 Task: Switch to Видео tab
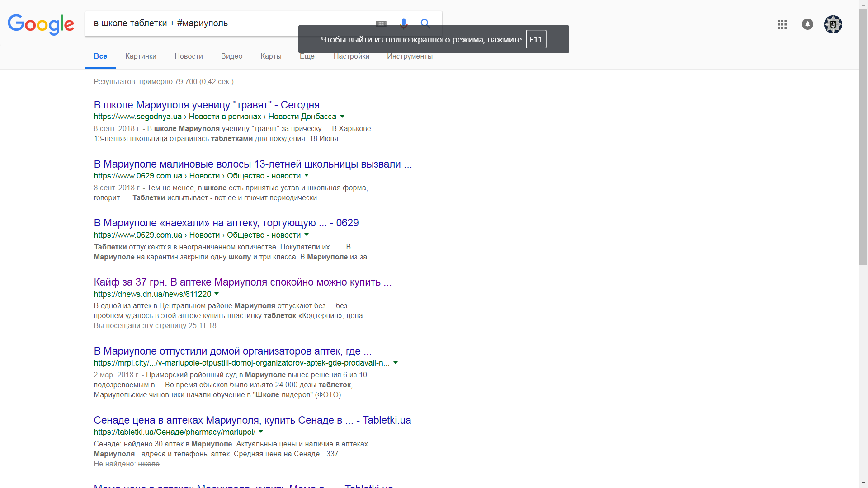(x=231, y=56)
